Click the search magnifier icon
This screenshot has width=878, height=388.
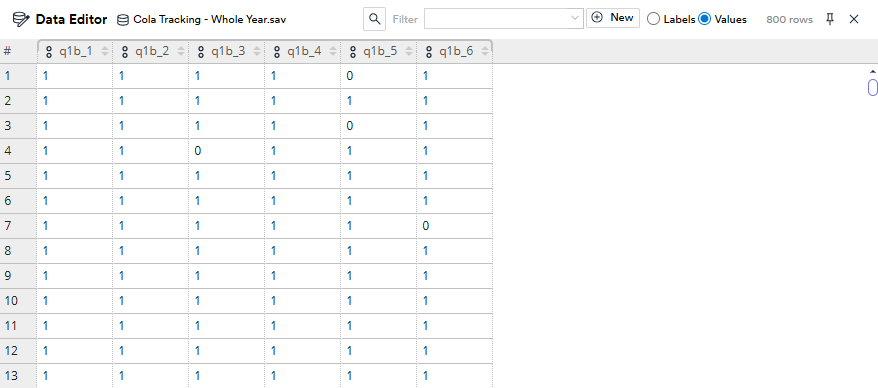pos(375,19)
